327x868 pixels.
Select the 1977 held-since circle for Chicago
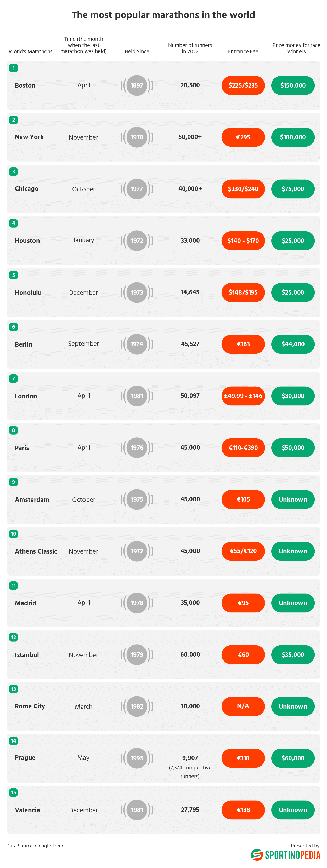pos(137,189)
